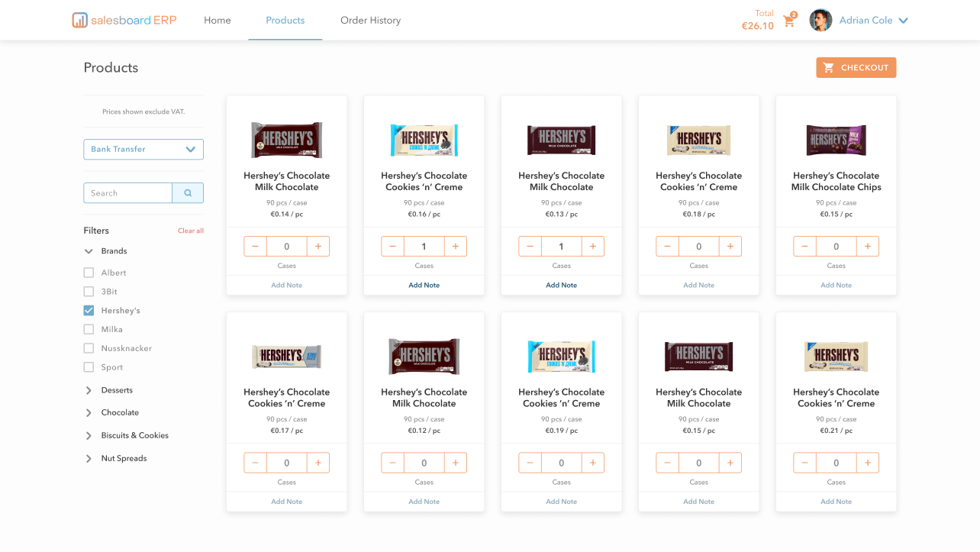Remove a case of €0.16 Cookies 'n' Creme

click(x=393, y=247)
